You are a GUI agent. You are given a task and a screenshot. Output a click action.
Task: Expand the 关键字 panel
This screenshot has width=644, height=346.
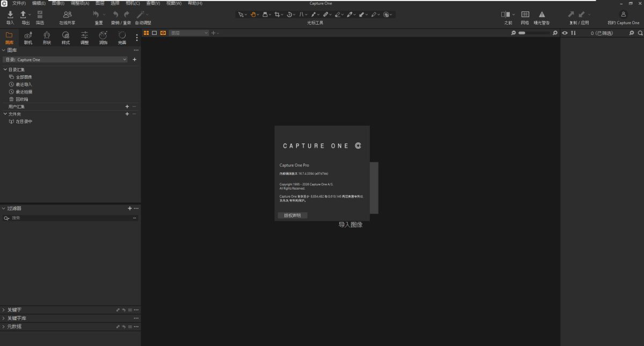coord(4,310)
